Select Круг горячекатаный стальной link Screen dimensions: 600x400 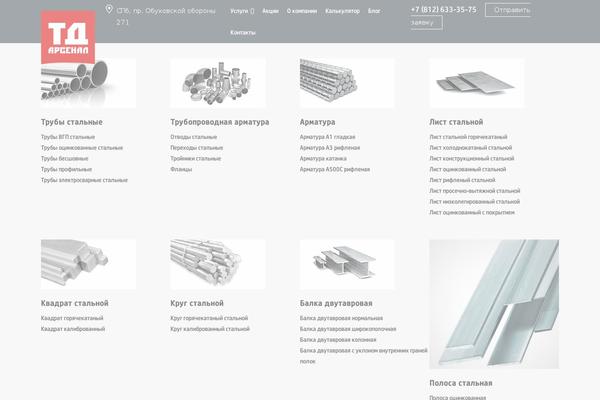(209, 318)
